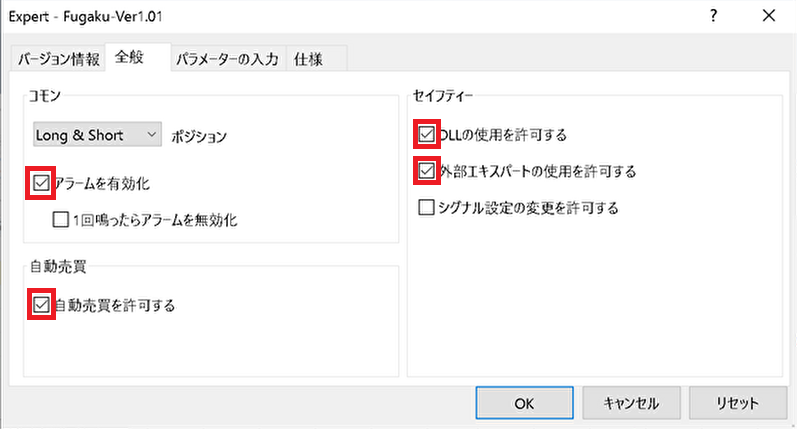797x429 pixels.
Task: Close the Expert Fugaku dialog
Action: 768,16
